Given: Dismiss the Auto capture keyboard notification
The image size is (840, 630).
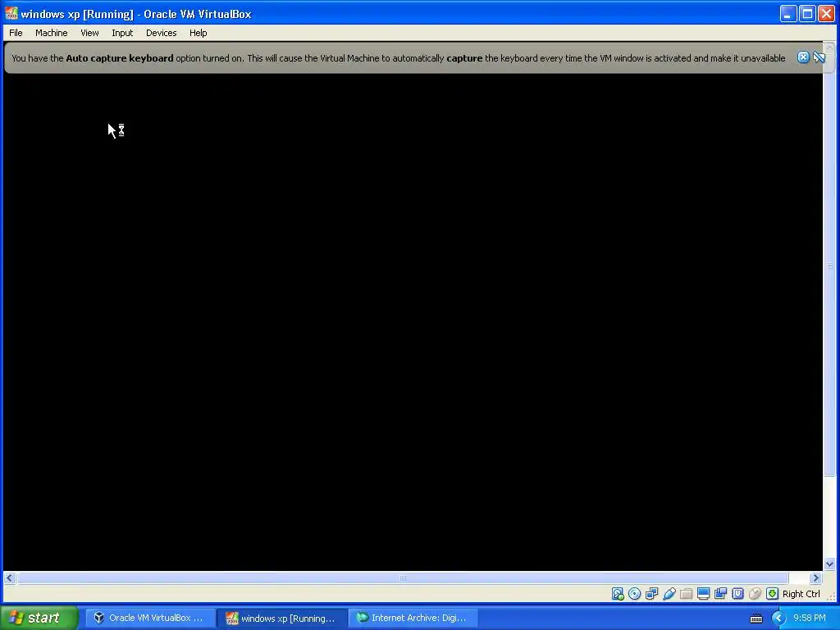Looking at the screenshot, I should [803, 57].
